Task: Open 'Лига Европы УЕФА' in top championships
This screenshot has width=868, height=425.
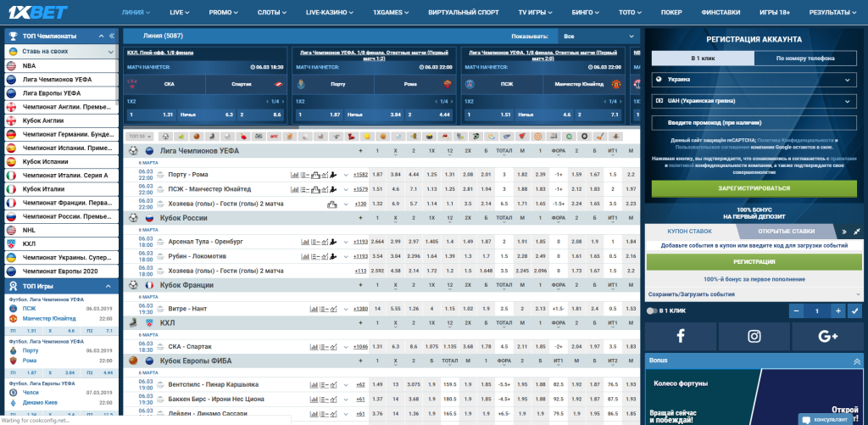Action: click(x=58, y=93)
